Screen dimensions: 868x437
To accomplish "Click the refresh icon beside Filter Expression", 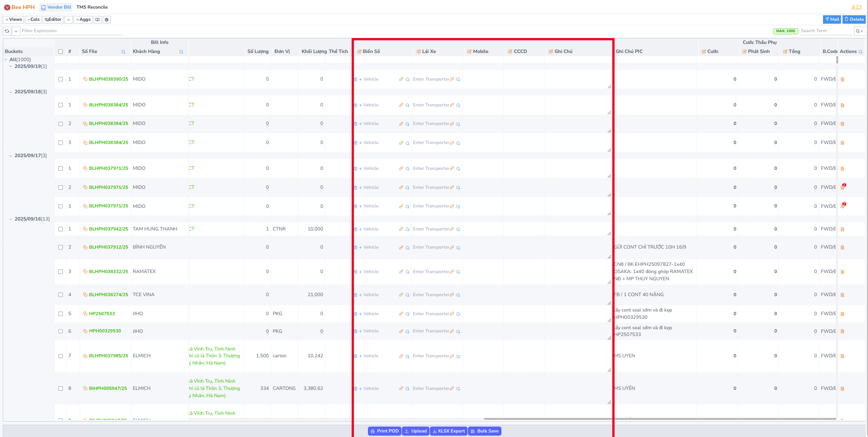I will tap(6, 31).
